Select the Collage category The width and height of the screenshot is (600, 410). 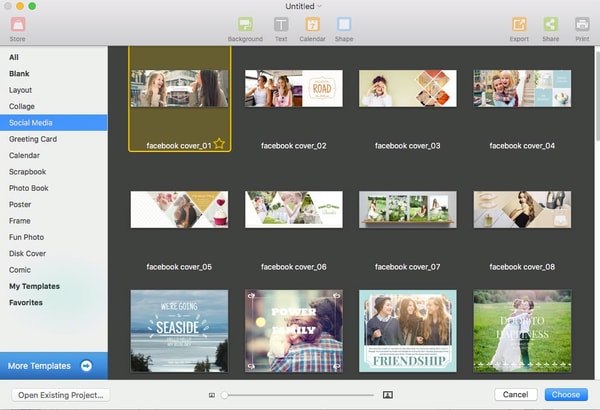[x=54, y=106]
